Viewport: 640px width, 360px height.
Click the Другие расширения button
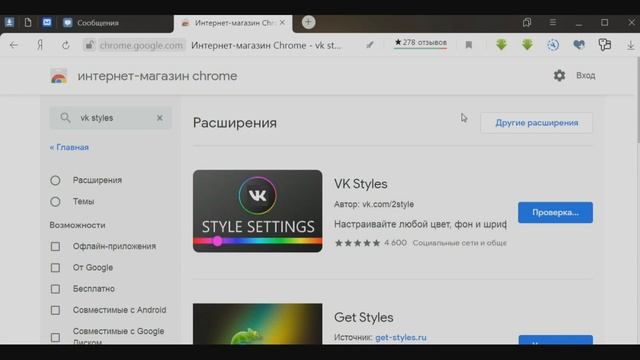tap(537, 123)
